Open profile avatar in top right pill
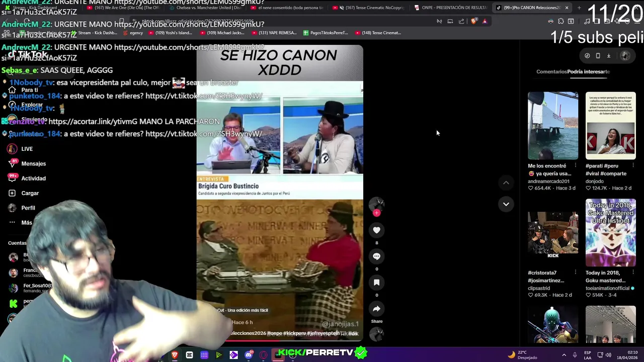This screenshot has width=644, height=362. 625,56
